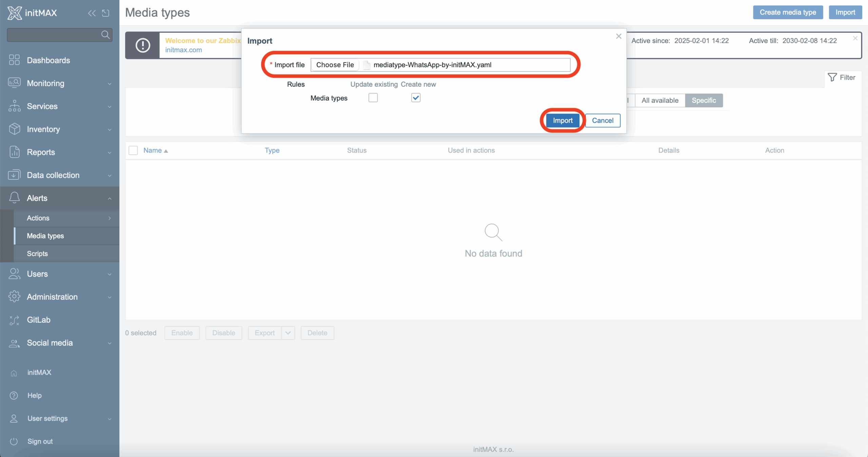This screenshot has width=868, height=457.
Task: Click the GitLab branch icon
Action: tap(14, 320)
